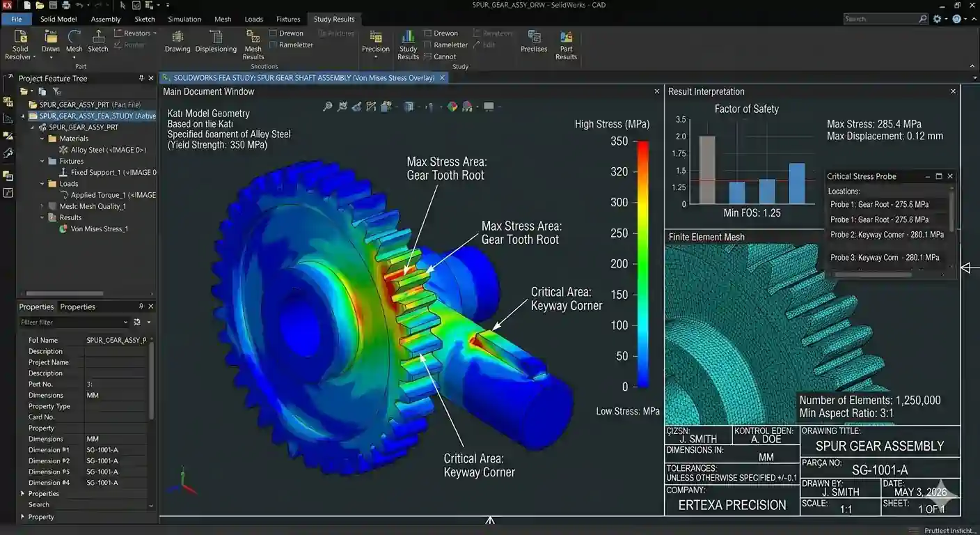The image size is (980, 535).
Task: Toggle the Drewon checkbox in the Study group
Action: coord(428,33)
